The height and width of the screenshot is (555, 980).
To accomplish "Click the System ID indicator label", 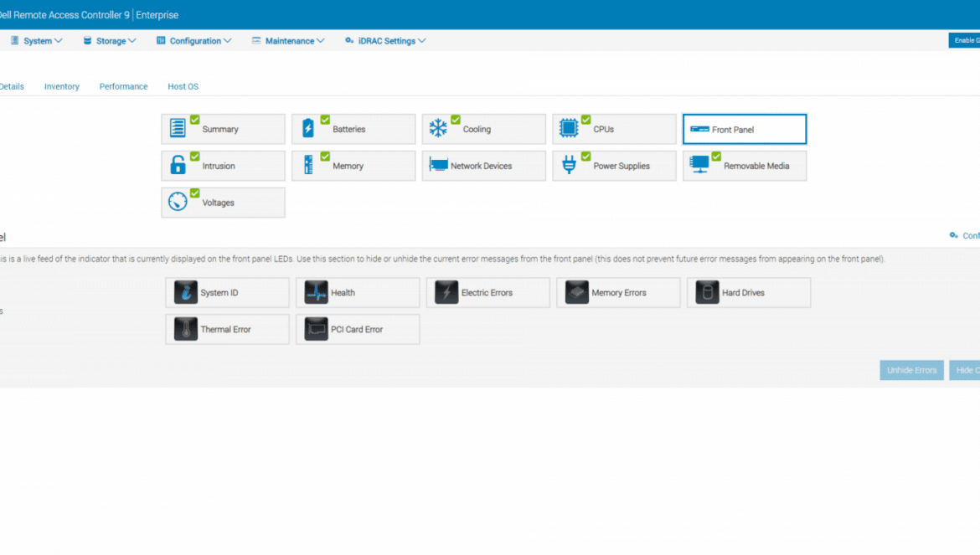I will point(219,293).
